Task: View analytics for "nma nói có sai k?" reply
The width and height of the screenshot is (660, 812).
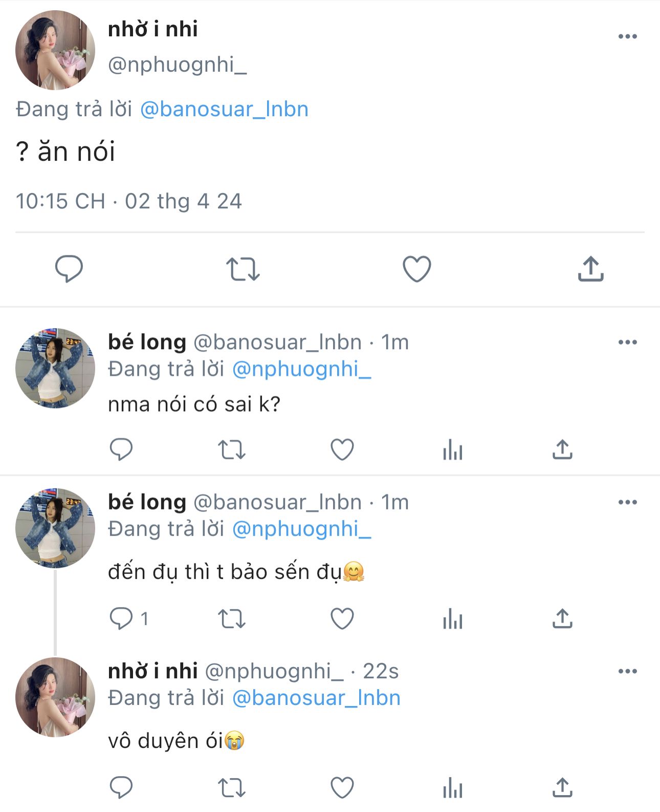Action: pos(453,450)
